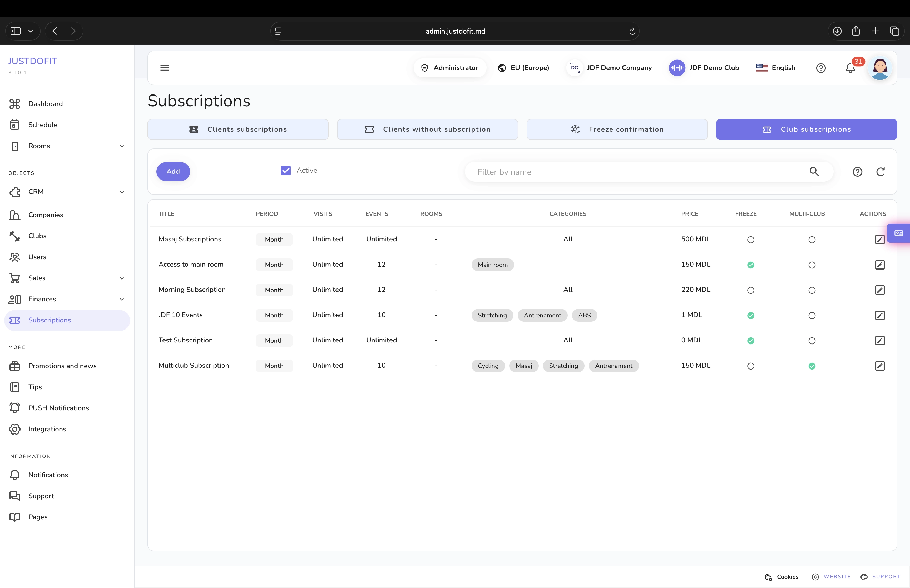Edit Morning Subscription row
The height and width of the screenshot is (588, 910).
pyautogui.click(x=879, y=290)
